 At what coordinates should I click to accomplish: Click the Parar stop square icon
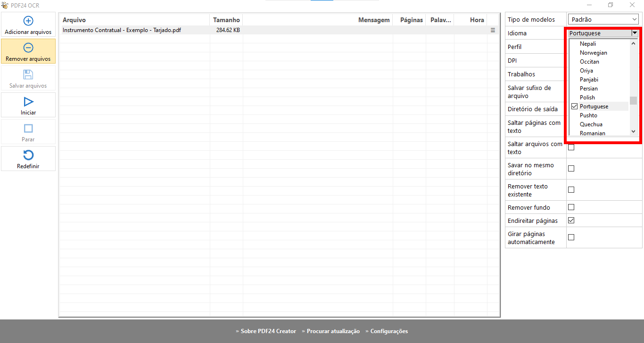(x=28, y=128)
